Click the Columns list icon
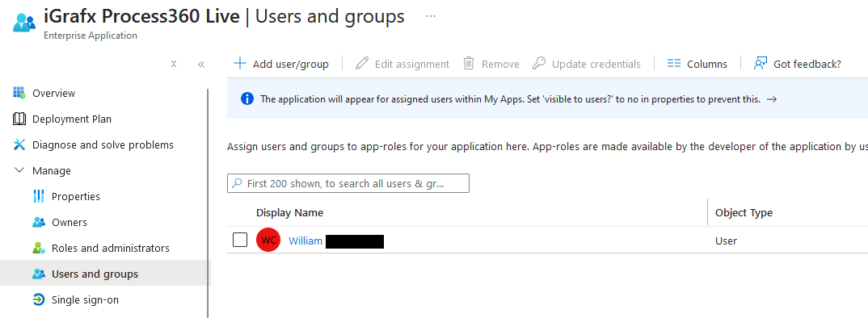The image size is (868, 318). coord(674,64)
